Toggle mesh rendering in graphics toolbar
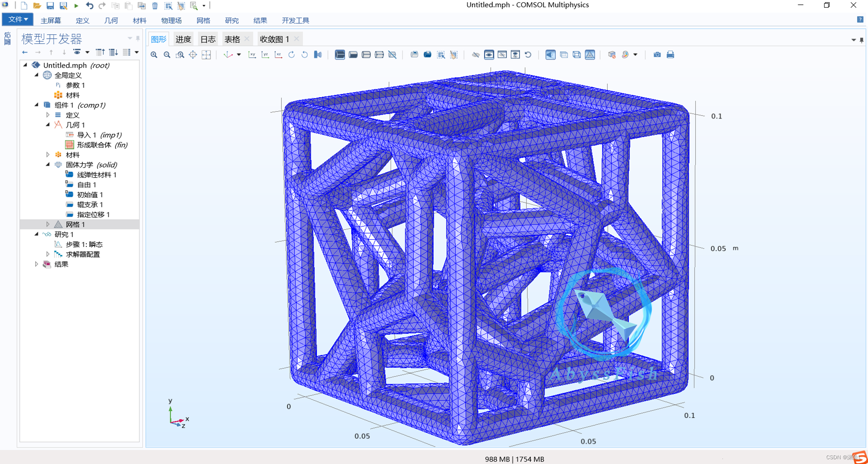This screenshot has height=464, width=868. (590, 55)
